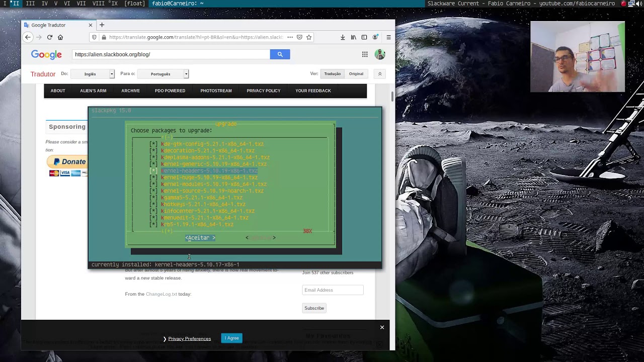
Task: Toggle checkbox for kdecoration package
Action: [x=153, y=150]
